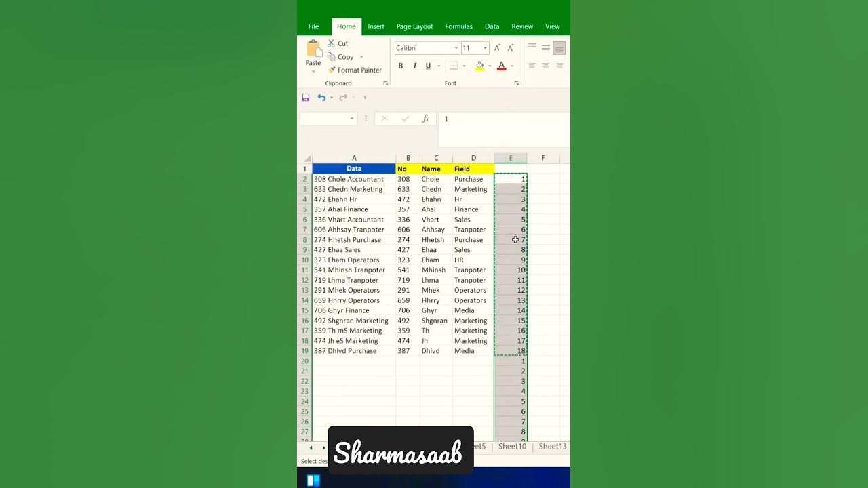Viewport: 868px width, 488px height.
Task: Apply cell borders icon
Action: (454, 66)
